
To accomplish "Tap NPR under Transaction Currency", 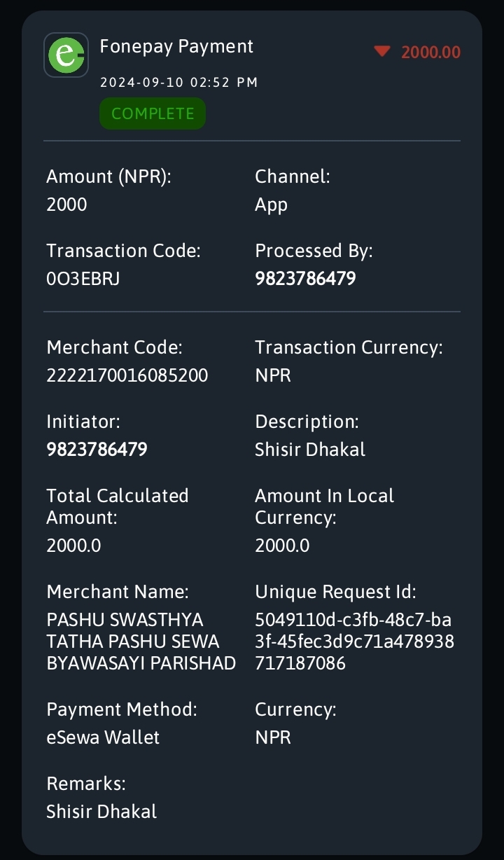I will [273, 375].
